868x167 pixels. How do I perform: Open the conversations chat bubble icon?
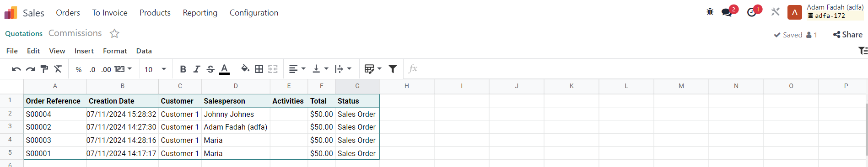(727, 12)
